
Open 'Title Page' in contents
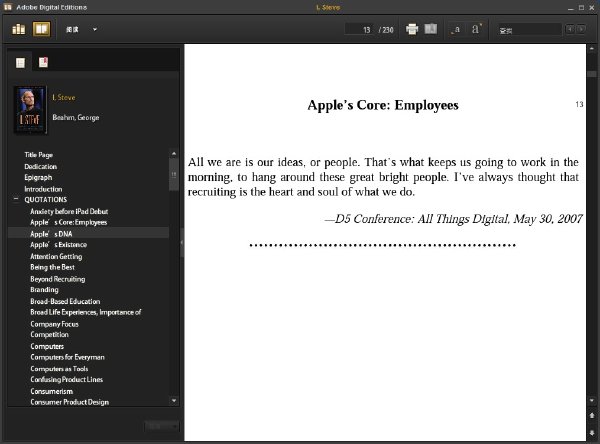[x=39, y=155]
